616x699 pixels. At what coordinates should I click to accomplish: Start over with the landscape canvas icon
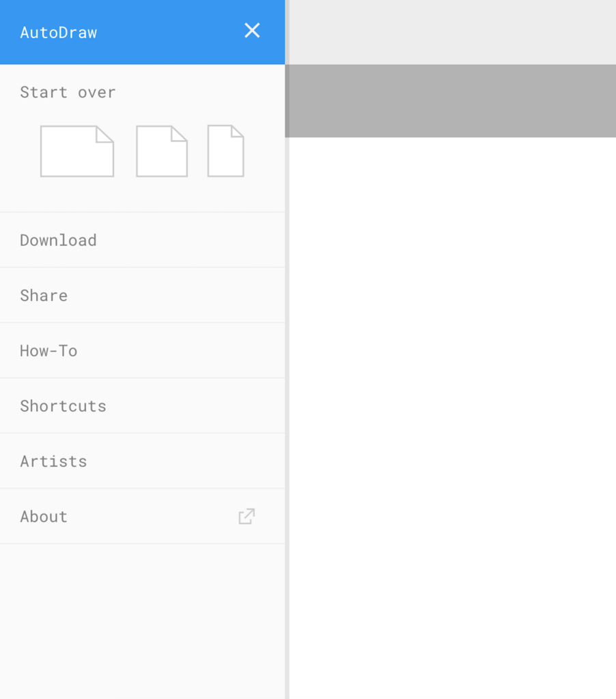coord(77,151)
